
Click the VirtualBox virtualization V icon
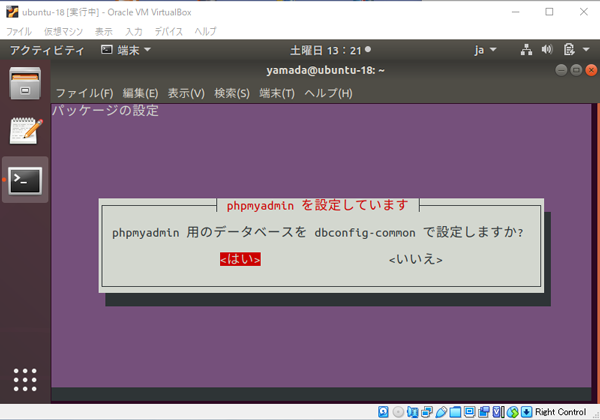[x=498, y=412]
